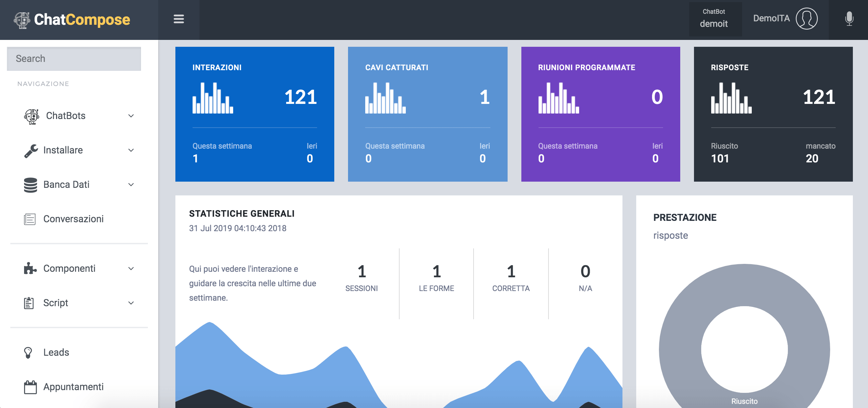
Task: Click the ChatCompose robot logo icon
Action: [22, 20]
